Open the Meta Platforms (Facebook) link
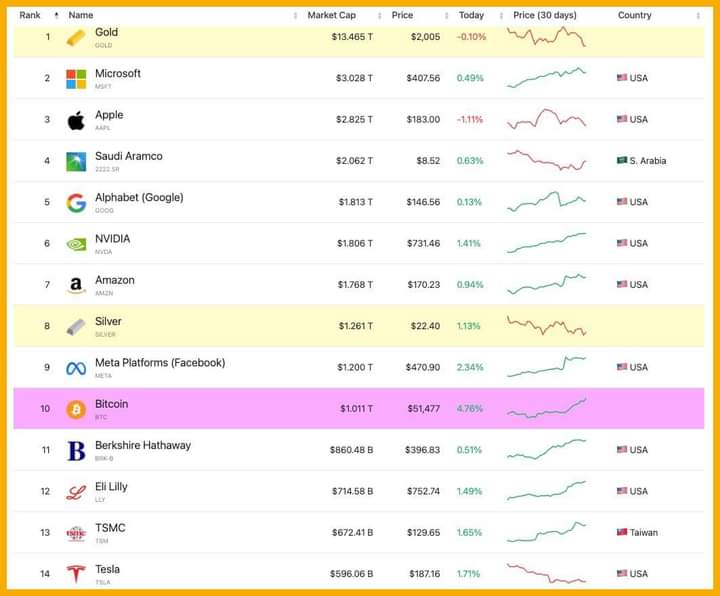The height and width of the screenshot is (596, 720). [x=160, y=363]
